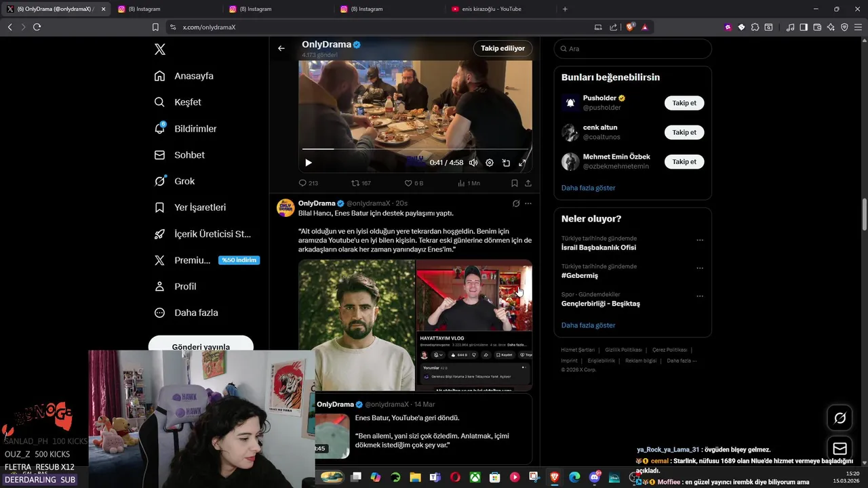Bookmark the video post
868x488 pixels.
click(515, 183)
